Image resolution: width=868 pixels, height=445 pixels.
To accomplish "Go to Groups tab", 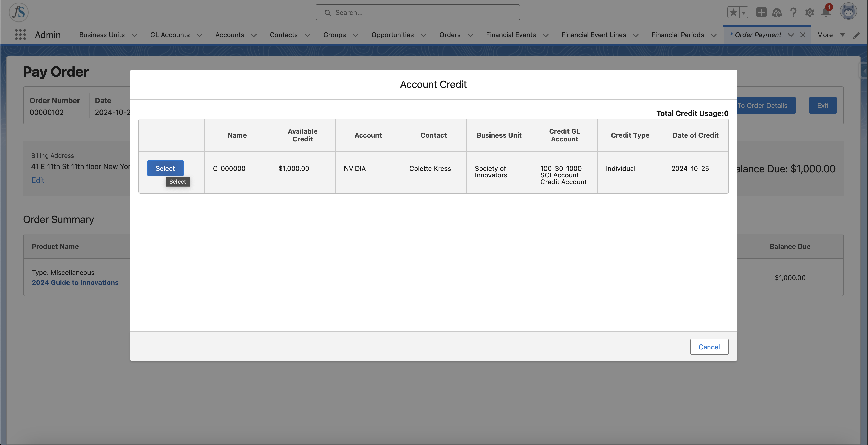I will pyautogui.click(x=334, y=35).
